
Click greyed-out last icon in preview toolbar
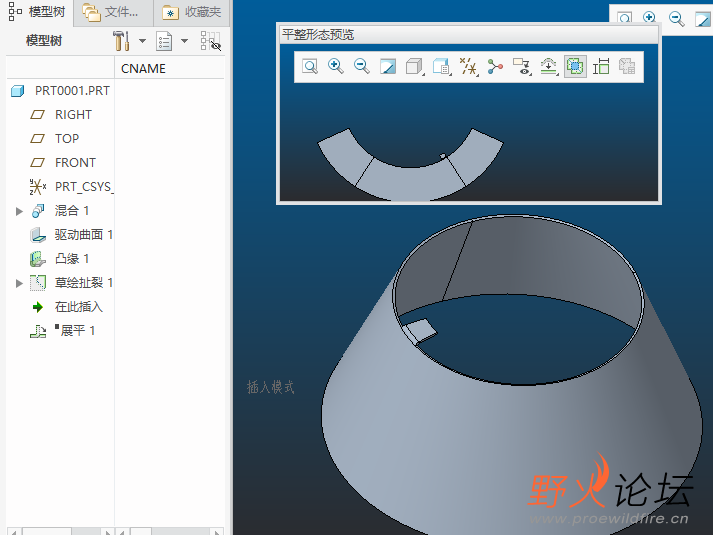pyautogui.click(x=627, y=67)
